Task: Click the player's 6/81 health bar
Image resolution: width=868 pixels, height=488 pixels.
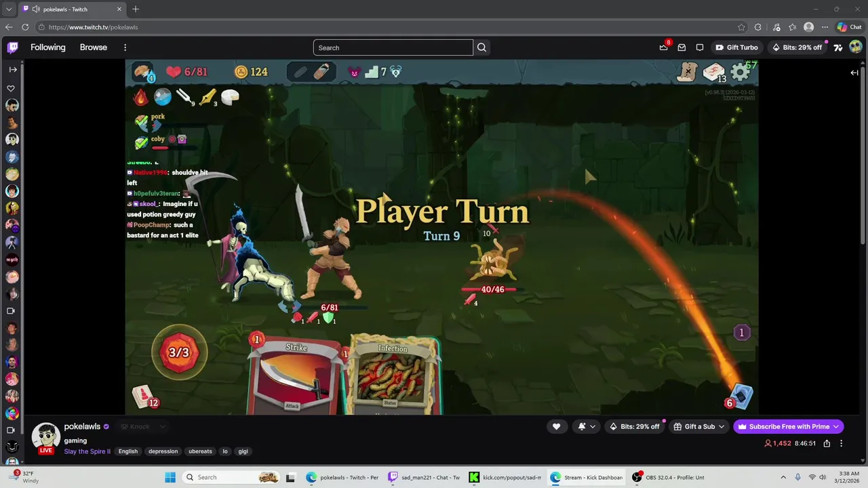Action: click(330, 308)
